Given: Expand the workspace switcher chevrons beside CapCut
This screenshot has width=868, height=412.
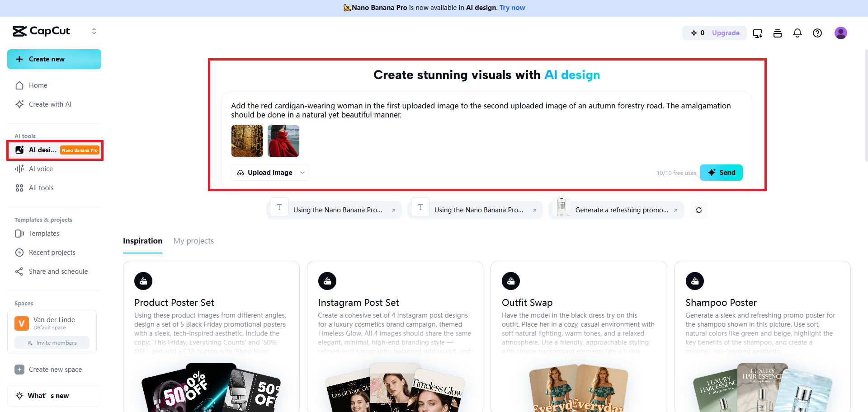Looking at the screenshot, I should (94, 31).
